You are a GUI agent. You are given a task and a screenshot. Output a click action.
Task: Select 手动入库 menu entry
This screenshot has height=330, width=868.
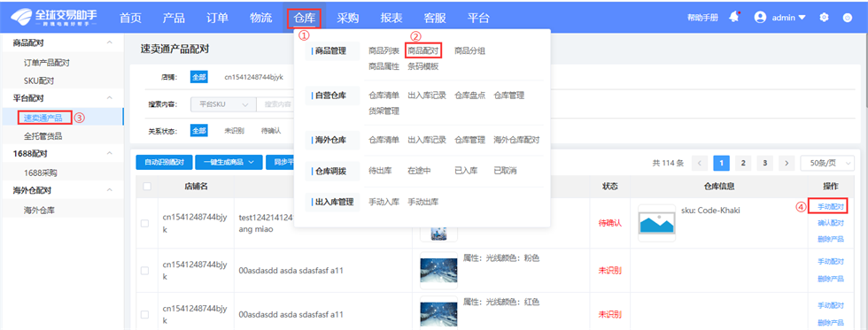(x=384, y=202)
